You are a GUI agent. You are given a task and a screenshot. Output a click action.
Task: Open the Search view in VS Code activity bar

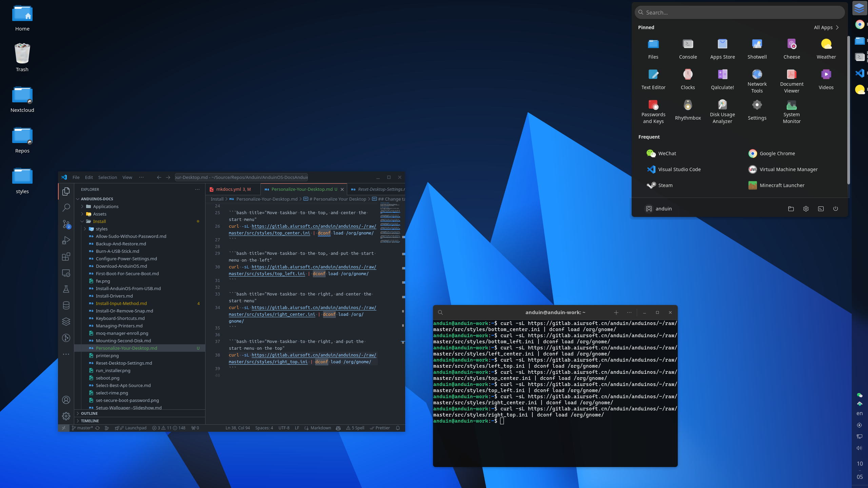(x=66, y=208)
